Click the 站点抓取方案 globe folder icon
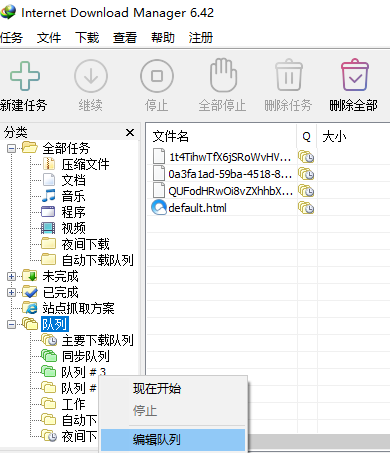This screenshot has height=453, width=390. tap(30, 308)
